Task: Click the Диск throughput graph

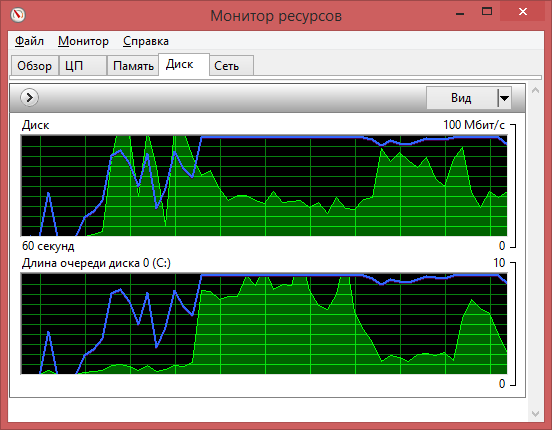Action: point(264,186)
